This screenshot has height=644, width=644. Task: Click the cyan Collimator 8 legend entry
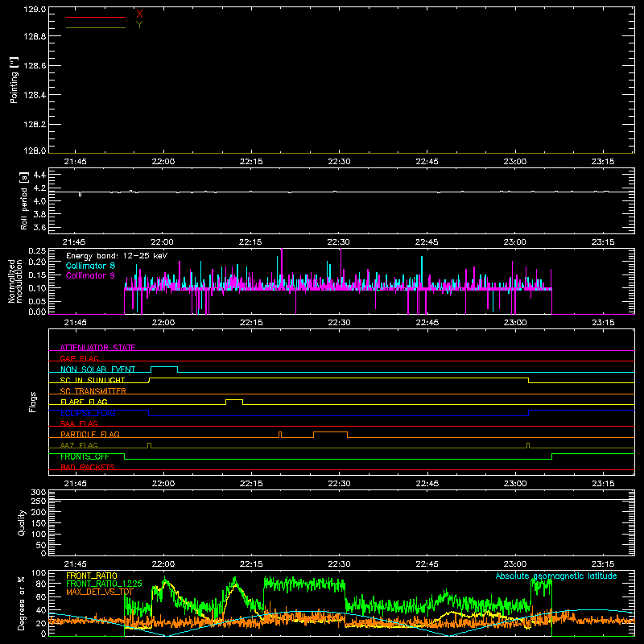pos(90,266)
